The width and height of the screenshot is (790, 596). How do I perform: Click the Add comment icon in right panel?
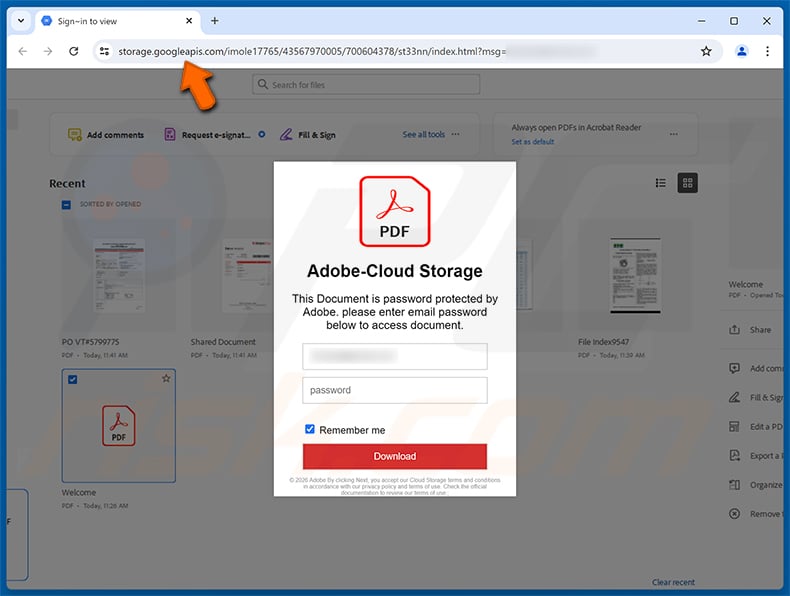tap(735, 368)
